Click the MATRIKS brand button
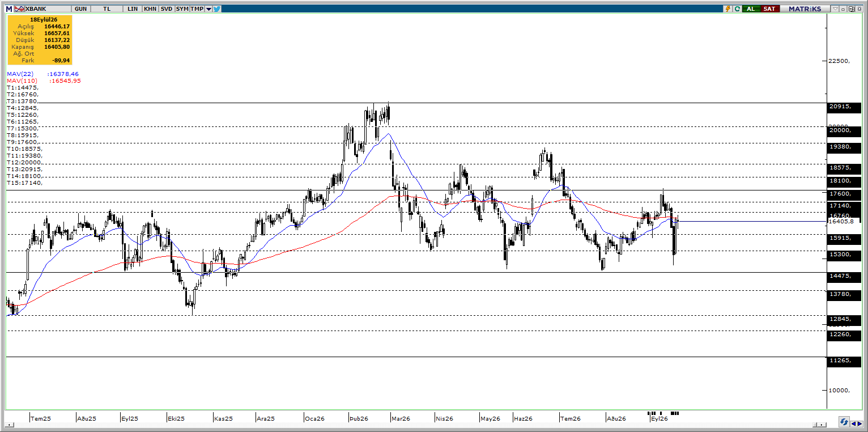Viewport: 868px width, 432px height. pyautogui.click(x=805, y=9)
